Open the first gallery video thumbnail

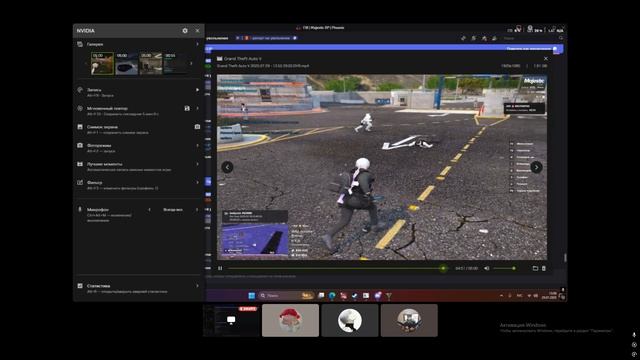pos(102,63)
